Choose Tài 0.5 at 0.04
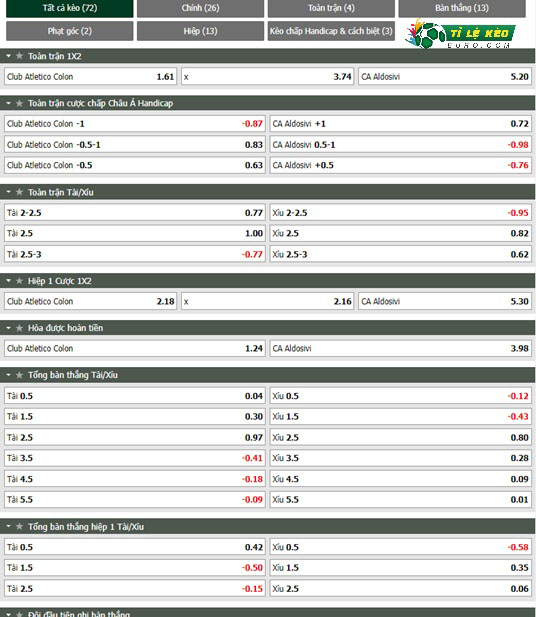Image resolution: width=536 pixels, height=617 pixels. [x=135, y=396]
